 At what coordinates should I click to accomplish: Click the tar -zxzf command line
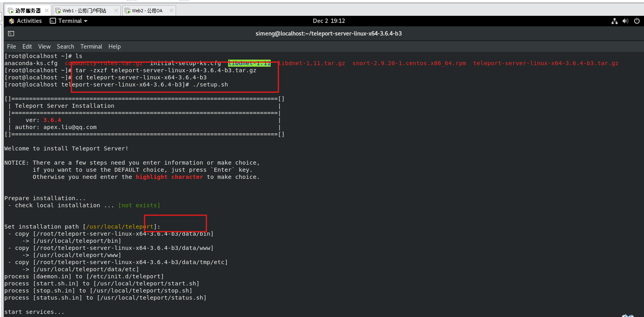[x=166, y=70]
